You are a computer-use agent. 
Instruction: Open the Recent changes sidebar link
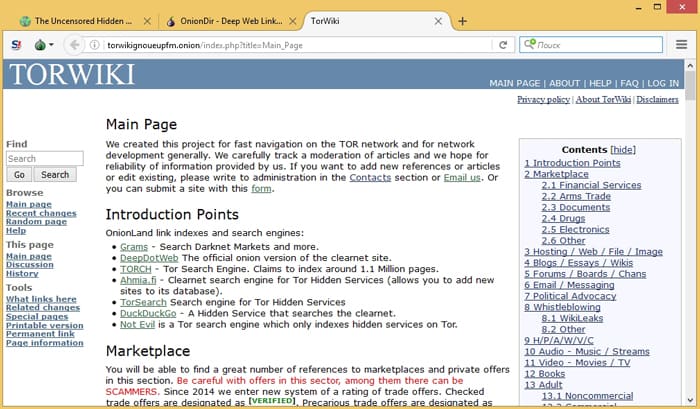pos(41,213)
